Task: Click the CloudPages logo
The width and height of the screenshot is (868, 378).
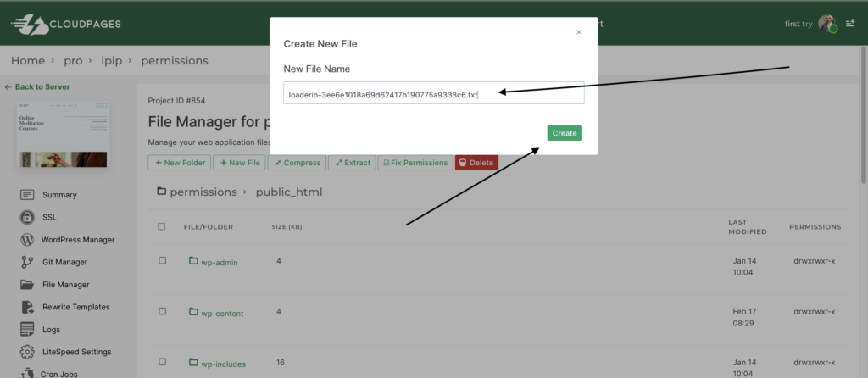Action: 66,25
